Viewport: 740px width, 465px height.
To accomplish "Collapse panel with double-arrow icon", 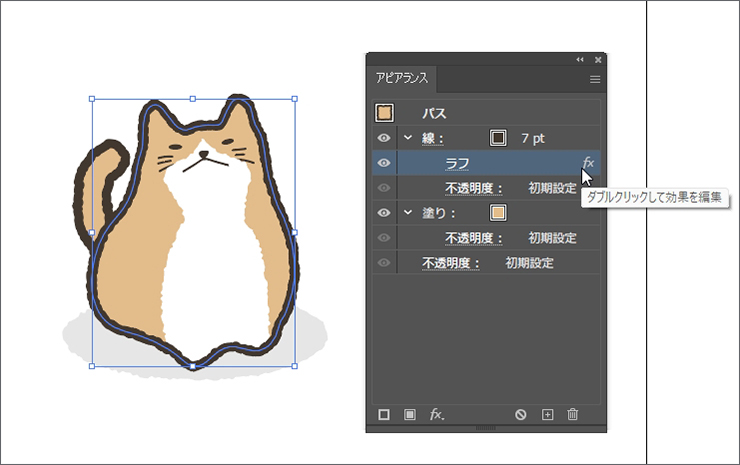I will (580, 60).
